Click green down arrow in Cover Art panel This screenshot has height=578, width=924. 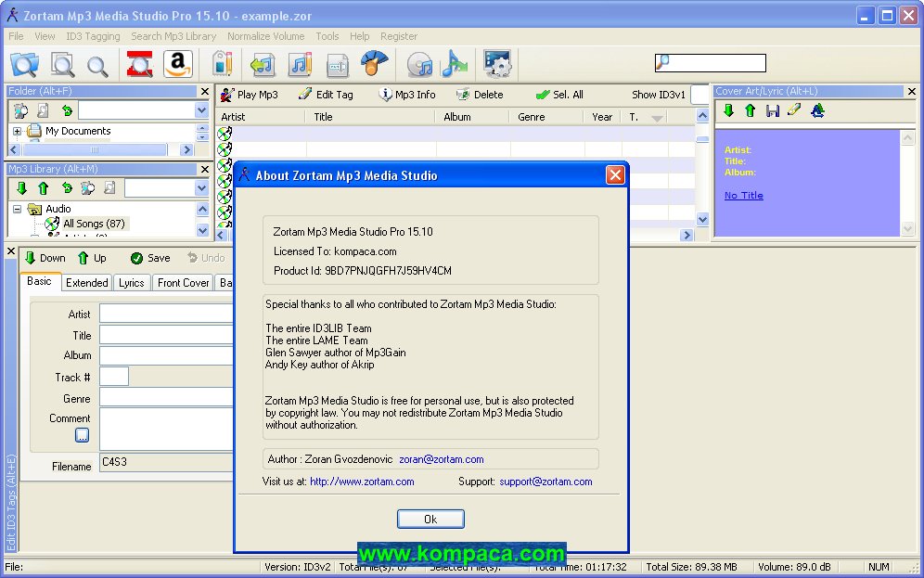coord(729,110)
